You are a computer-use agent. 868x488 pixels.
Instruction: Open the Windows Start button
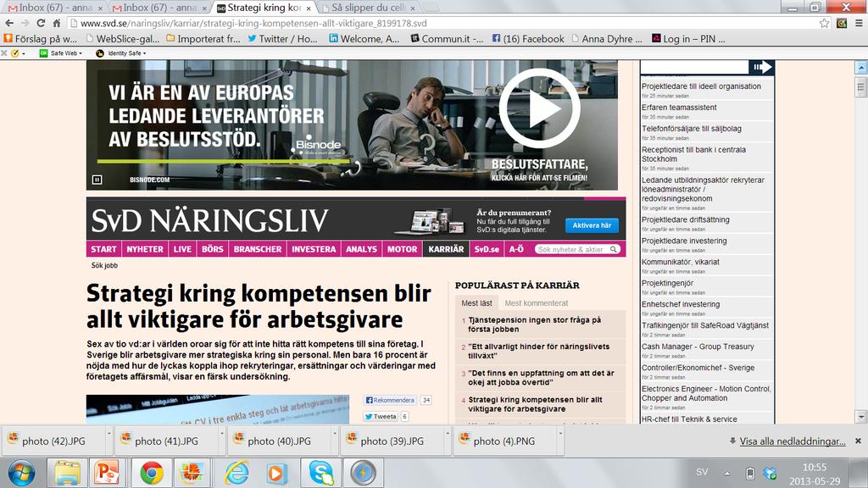click(21, 474)
